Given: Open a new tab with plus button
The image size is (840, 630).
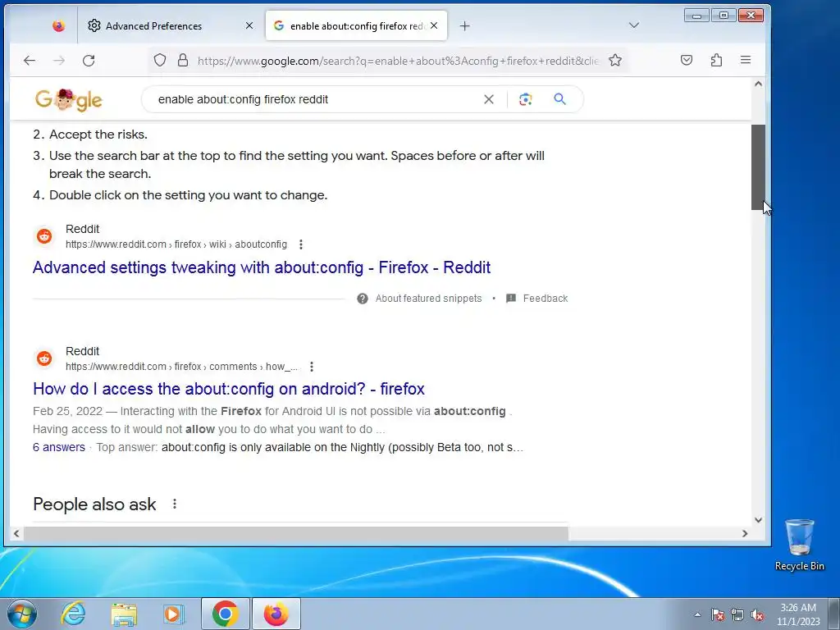Looking at the screenshot, I should (464, 25).
